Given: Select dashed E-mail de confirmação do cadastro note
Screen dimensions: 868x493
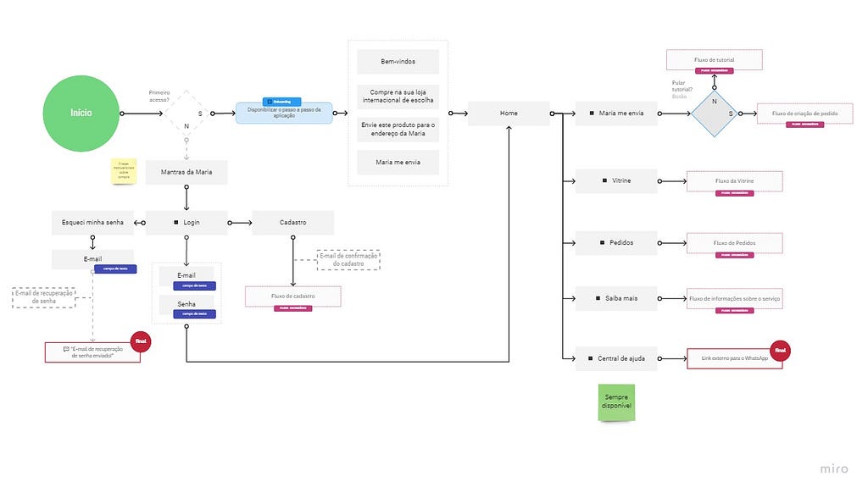Looking at the screenshot, I should pyautogui.click(x=348, y=260).
